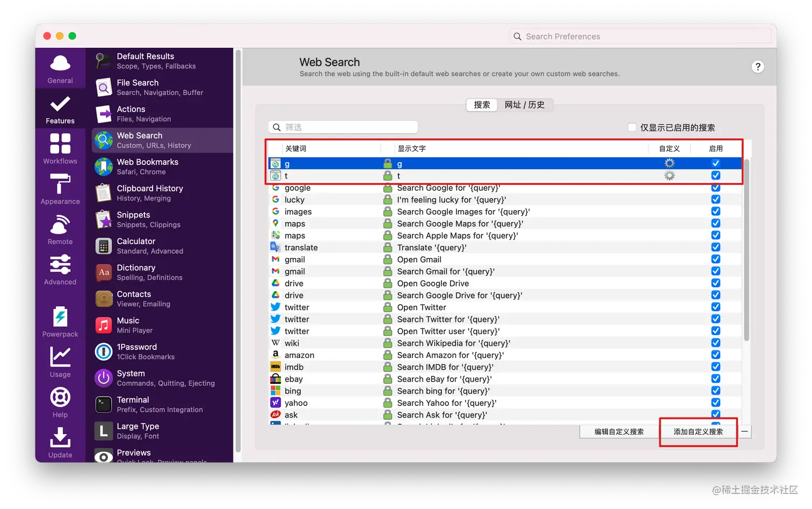Select the 'Search Wikipedia for' row

pos(505,343)
